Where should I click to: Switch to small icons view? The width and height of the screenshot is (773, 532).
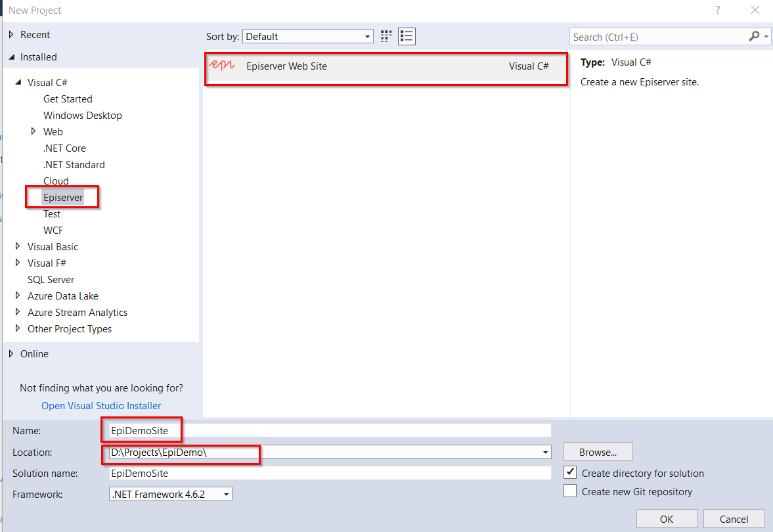386,37
